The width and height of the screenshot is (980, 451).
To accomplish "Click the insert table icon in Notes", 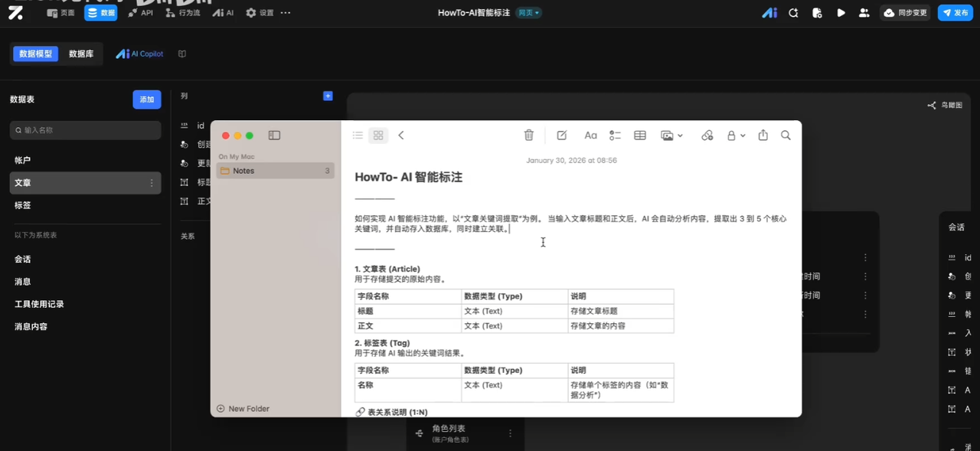I will click(x=640, y=136).
